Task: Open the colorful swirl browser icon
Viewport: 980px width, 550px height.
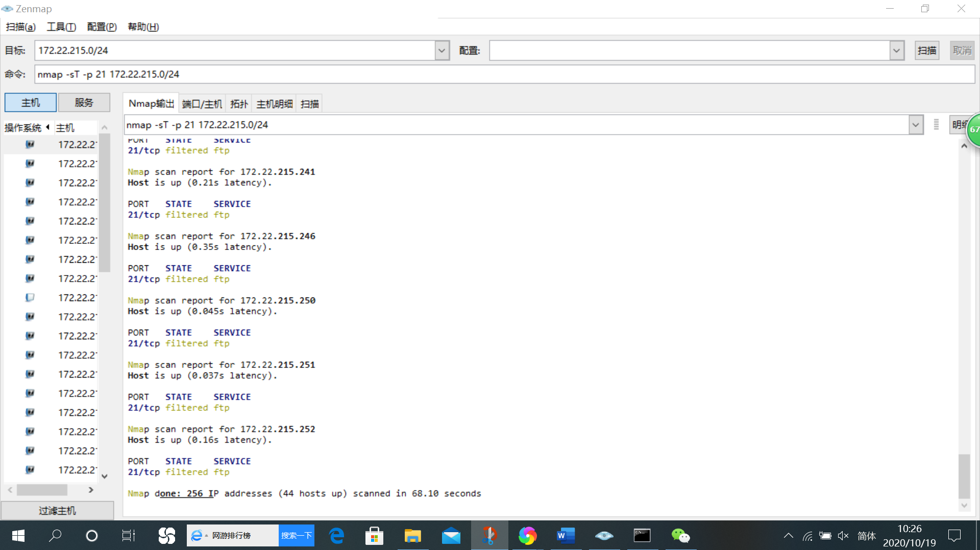Action: 528,536
